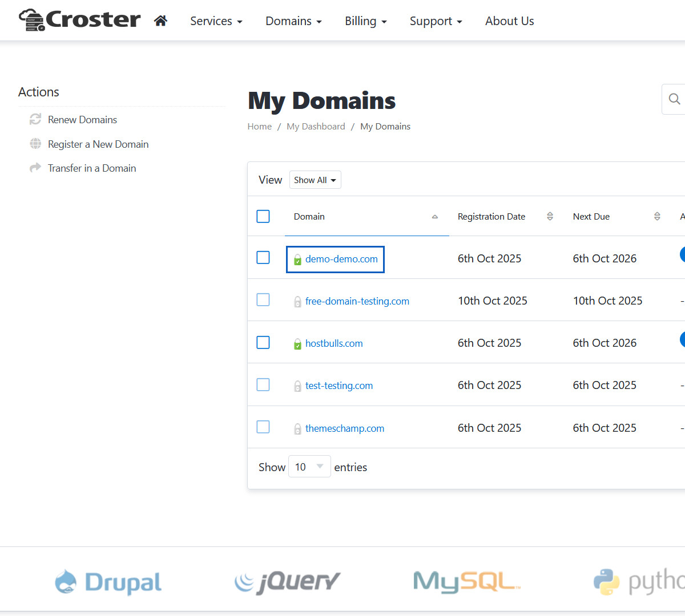Image resolution: width=685 pixels, height=616 pixels.
Task: Click the Renew Domains refresh icon
Action: [35, 119]
